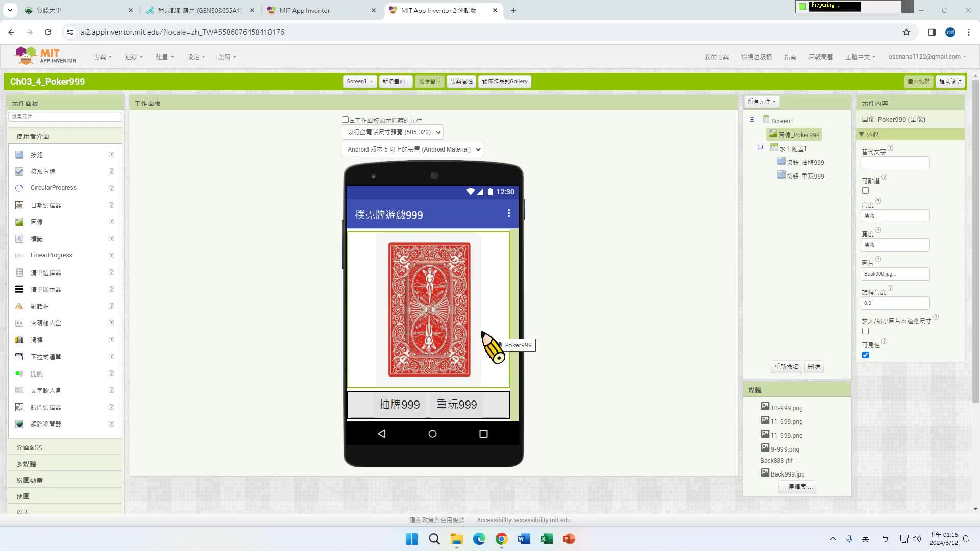Pick the LinearProgress component icon
980x551 pixels.
coord(19,255)
